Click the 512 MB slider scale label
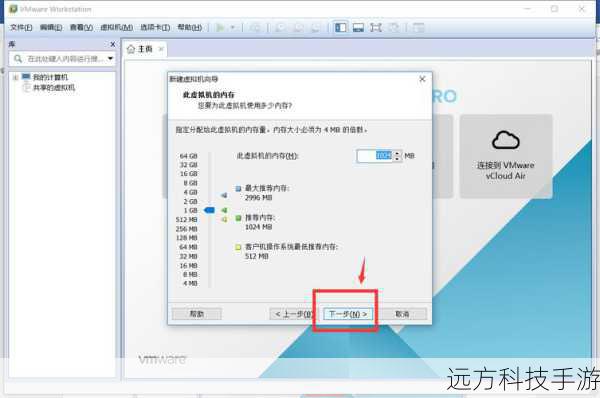Screen dimensions: 600x398 pyautogui.click(x=187, y=219)
